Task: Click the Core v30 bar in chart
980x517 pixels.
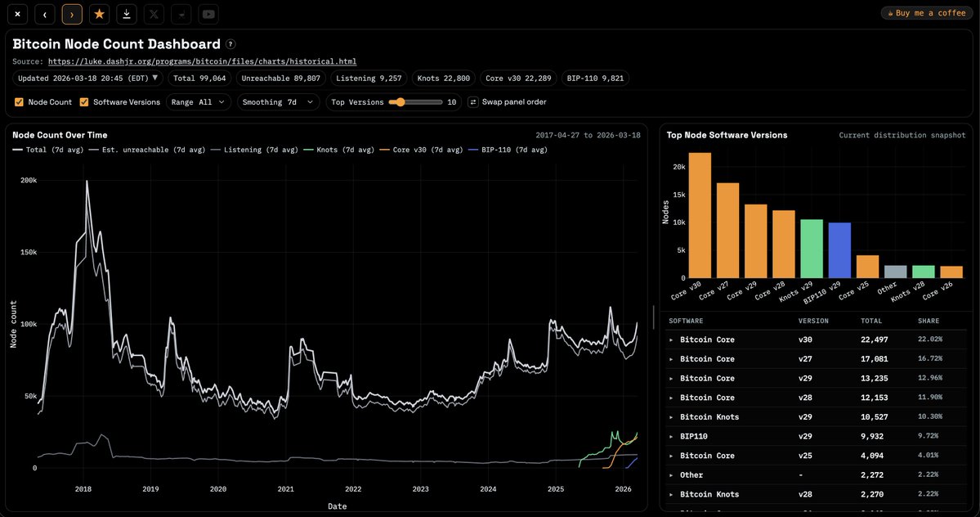Action: (x=700, y=215)
